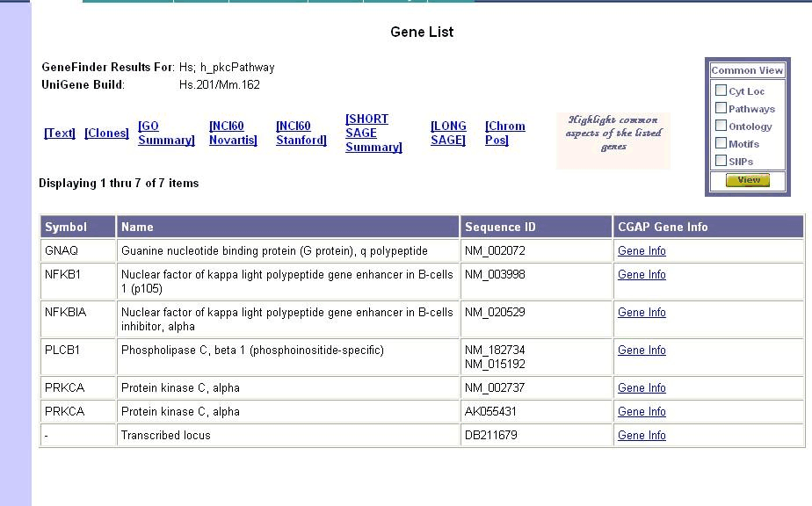Open the Chrom Pos link
Screen dimensions: 812x506
pos(504,134)
